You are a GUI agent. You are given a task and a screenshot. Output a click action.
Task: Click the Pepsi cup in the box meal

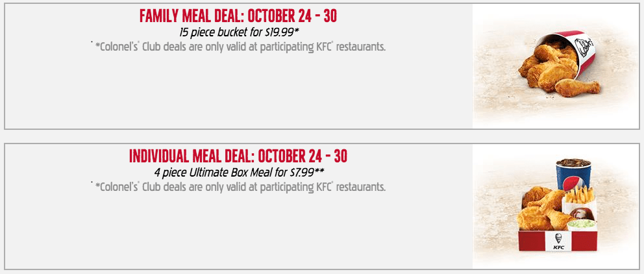[574, 176]
